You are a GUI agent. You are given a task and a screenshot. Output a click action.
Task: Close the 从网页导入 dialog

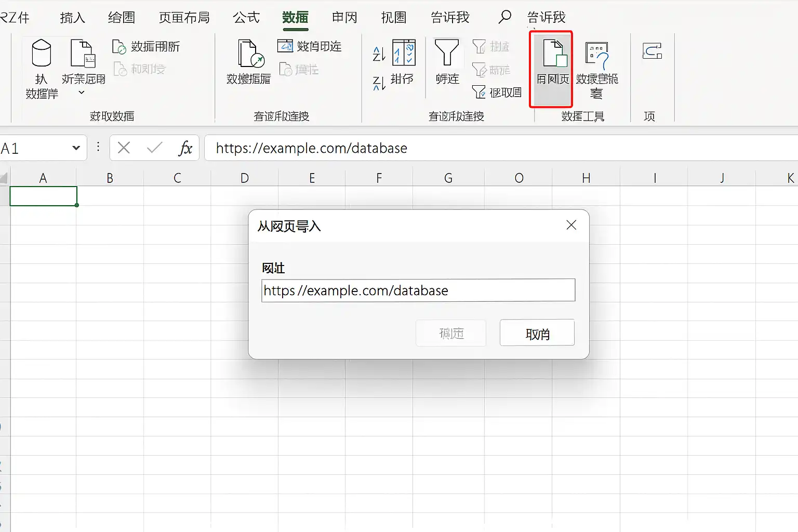[x=571, y=225]
